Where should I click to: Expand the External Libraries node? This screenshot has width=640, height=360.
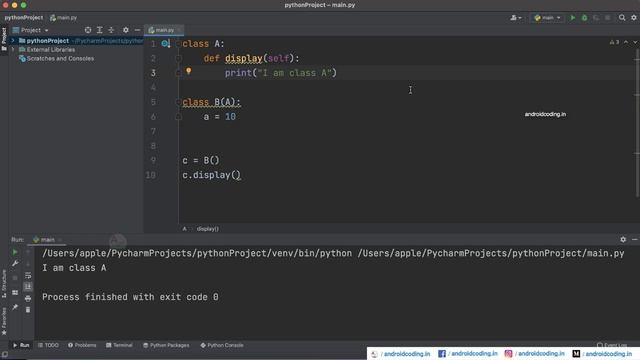click(13, 50)
